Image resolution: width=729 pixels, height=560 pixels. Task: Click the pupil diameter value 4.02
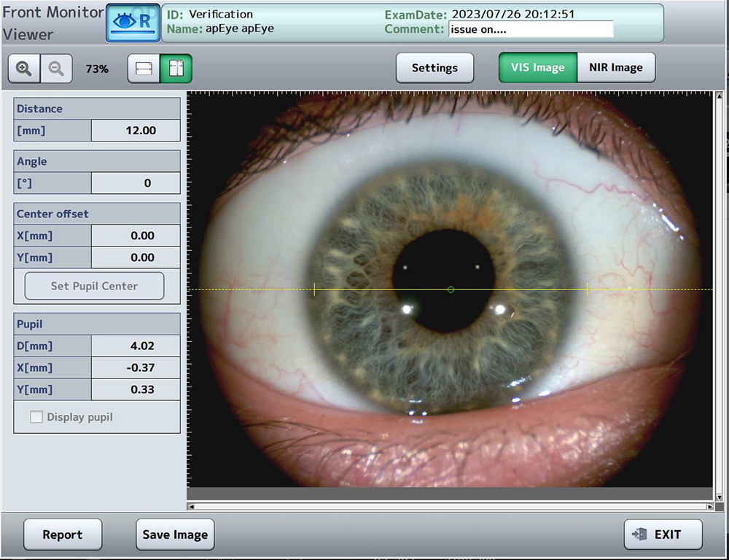click(136, 346)
